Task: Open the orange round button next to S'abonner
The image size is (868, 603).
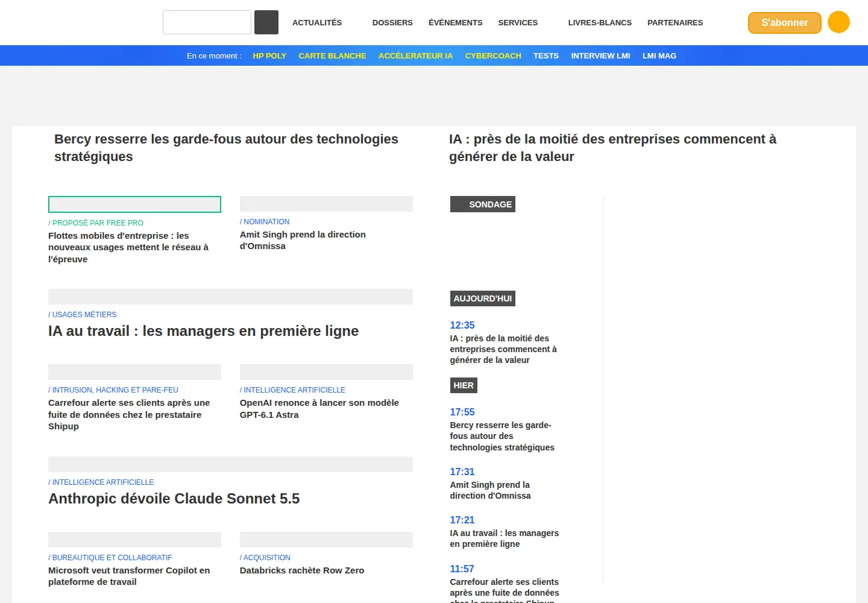Action: 838,22
